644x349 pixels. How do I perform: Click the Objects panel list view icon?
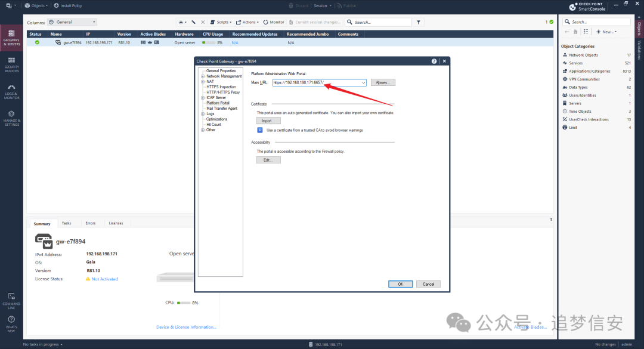pos(586,32)
